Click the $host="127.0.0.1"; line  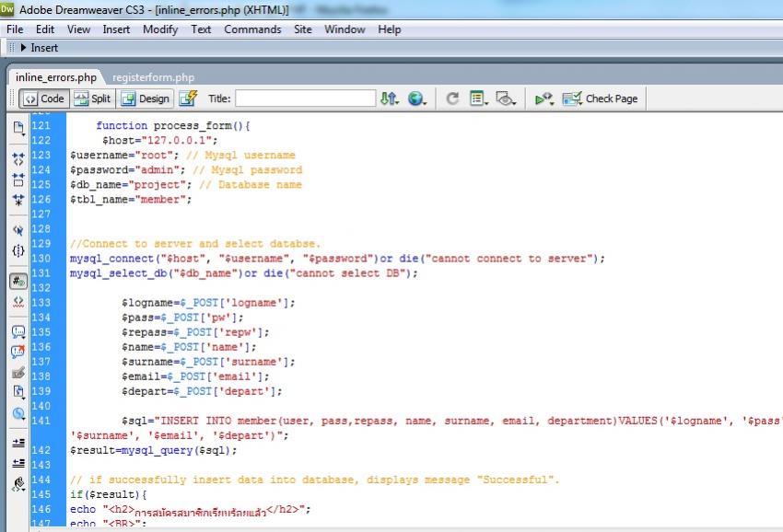[159, 140]
